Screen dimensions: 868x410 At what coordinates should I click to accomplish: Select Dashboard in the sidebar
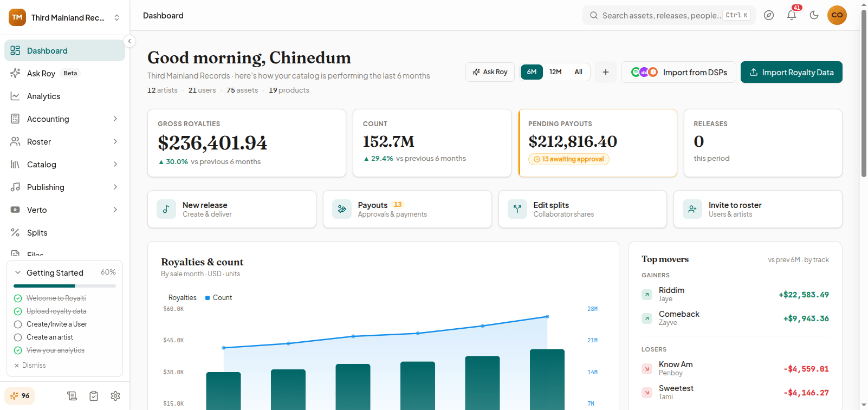click(64, 50)
